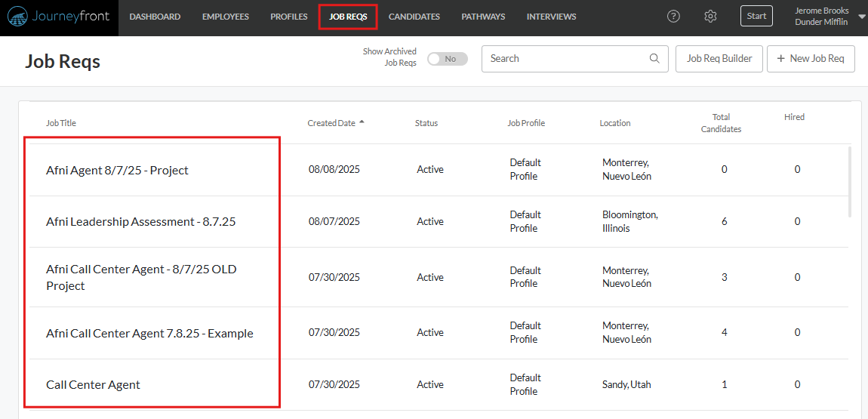The height and width of the screenshot is (419, 868).
Task: Open the Call Center Agent job req
Action: click(x=93, y=384)
